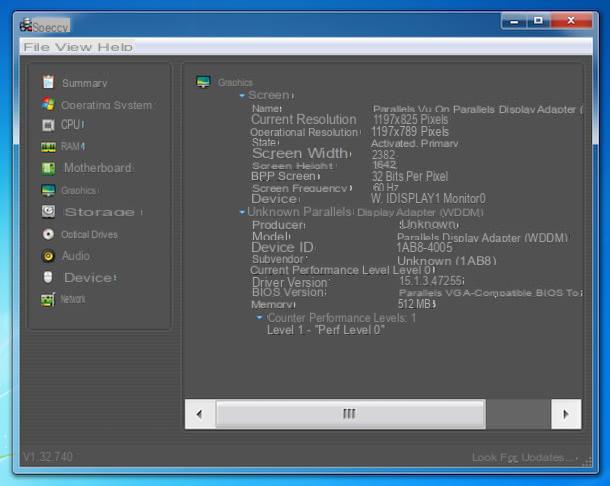Viewport: 610px width, 486px height.
Task: Collapse the Unknown Parallels Display Adapter node
Action: (x=242, y=212)
